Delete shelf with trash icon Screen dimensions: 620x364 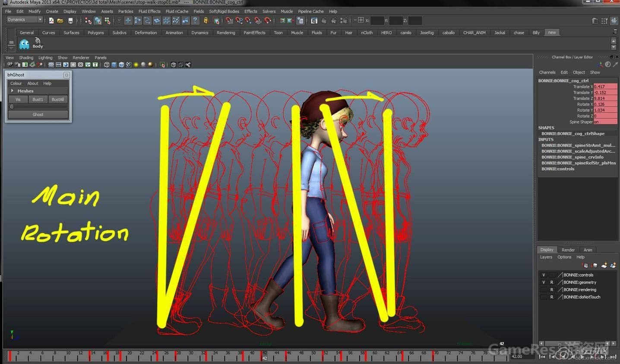[615, 31]
